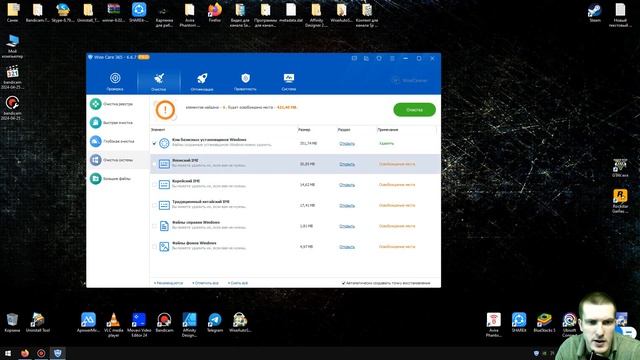Click the Windows background files picture icon

coord(164,247)
